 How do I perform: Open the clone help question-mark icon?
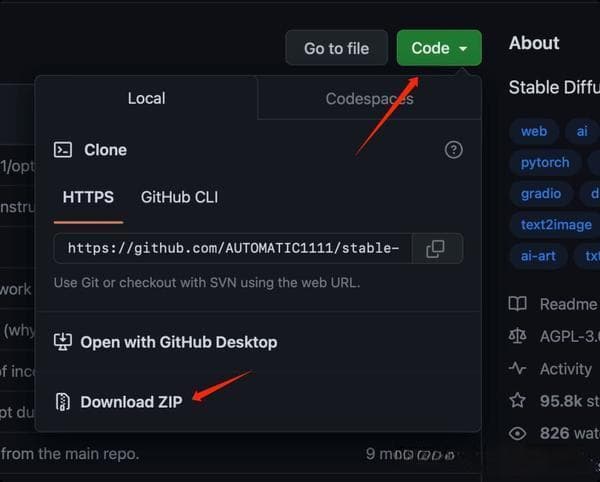pos(454,150)
